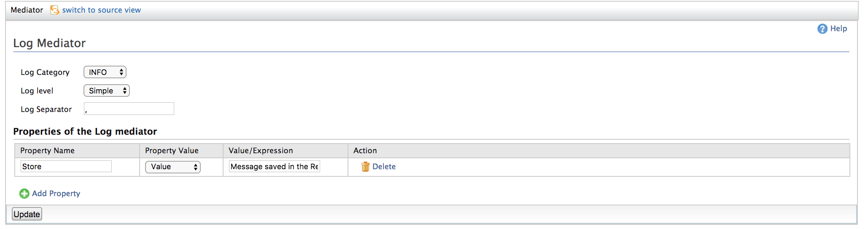Open the Log Category dropdown showing INFO
This screenshot has height=229, width=868.
[105, 72]
